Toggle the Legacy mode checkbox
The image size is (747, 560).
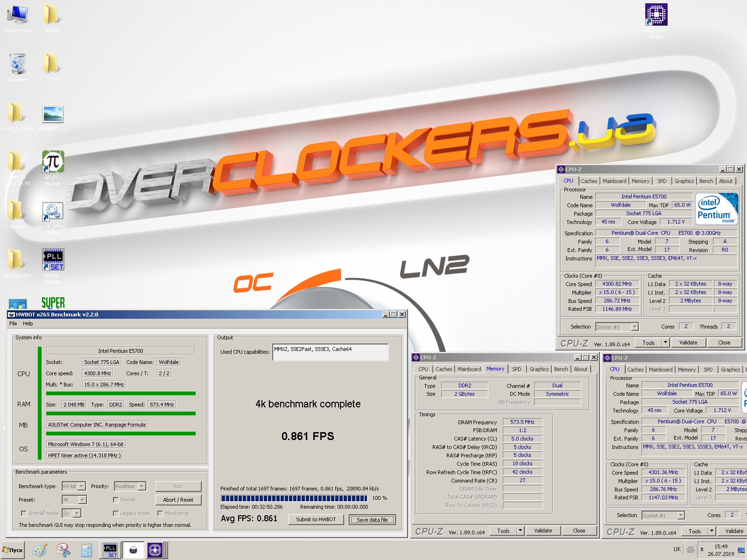116,513
